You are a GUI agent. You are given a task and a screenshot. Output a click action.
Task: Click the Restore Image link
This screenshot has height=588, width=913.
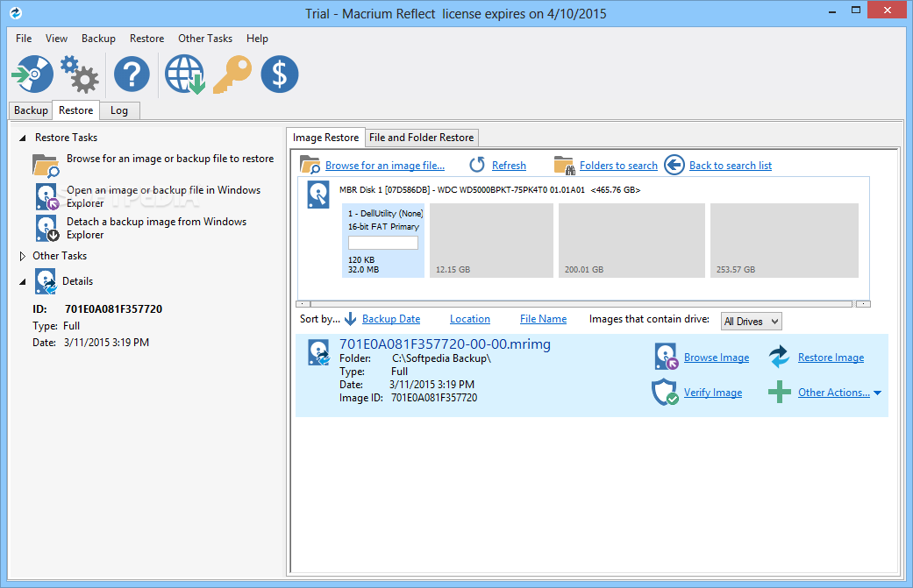(x=831, y=358)
